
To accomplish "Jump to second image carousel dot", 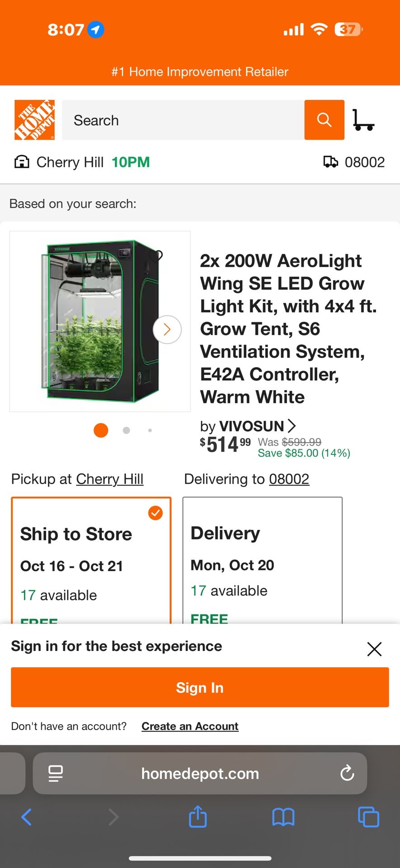I will (x=126, y=430).
